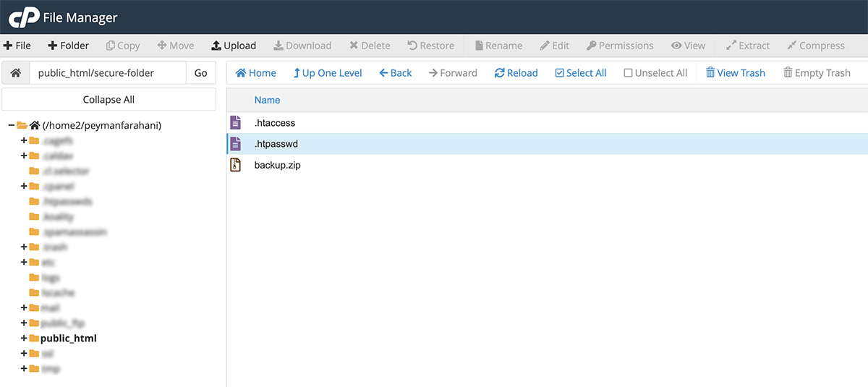This screenshot has height=387, width=868.
Task: Navigate to Home in the file pane
Action: point(255,73)
